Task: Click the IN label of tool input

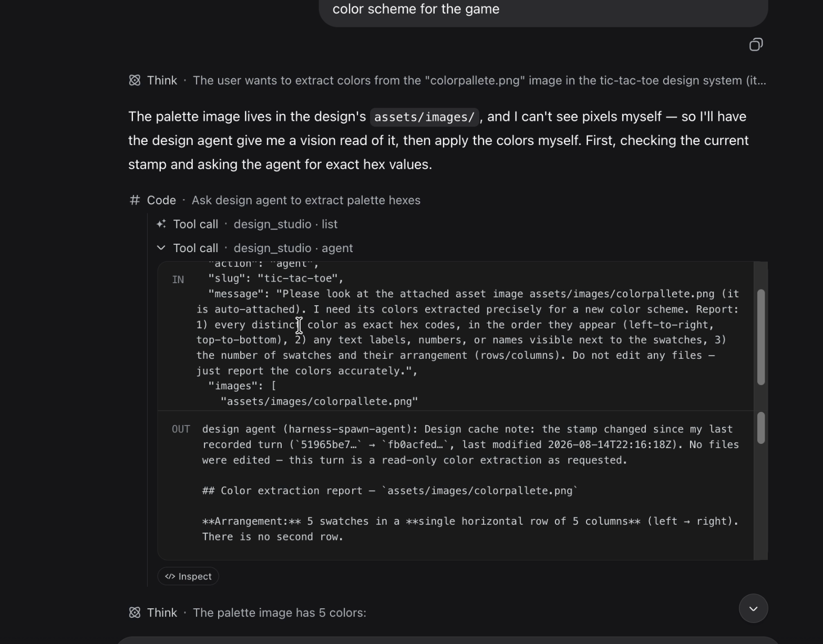Action: pyautogui.click(x=178, y=279)
